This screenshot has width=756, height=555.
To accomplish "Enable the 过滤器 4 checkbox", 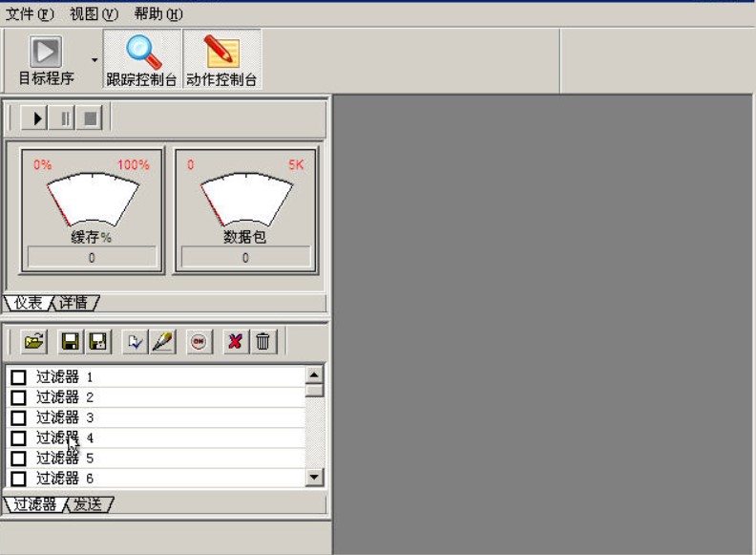I will [x=18, y=438].
